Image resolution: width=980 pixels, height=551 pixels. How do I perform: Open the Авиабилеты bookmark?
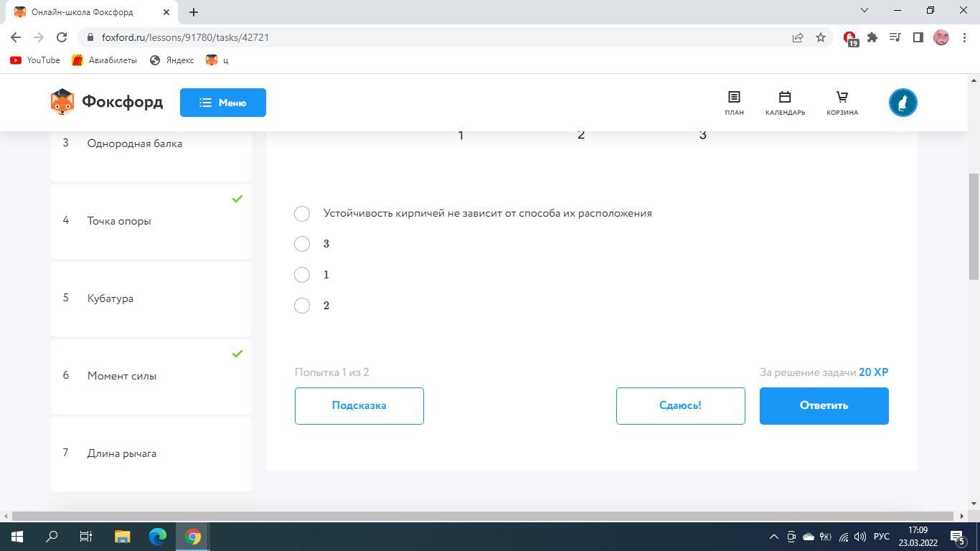click(x=105, y=60)
